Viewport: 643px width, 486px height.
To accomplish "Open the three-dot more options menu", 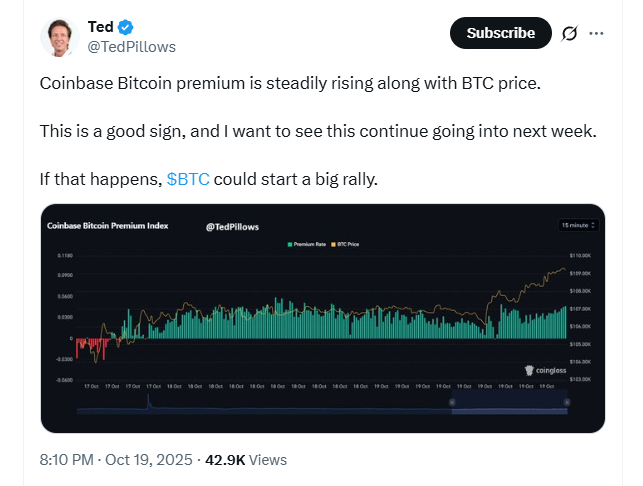I will [597, 33].
